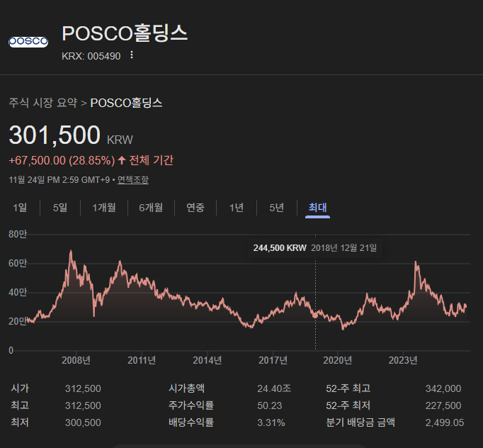Go to 주식 시장 요약 breadcrumb
The width and height of the screenshot is (483, 448).
coord(42,103)
